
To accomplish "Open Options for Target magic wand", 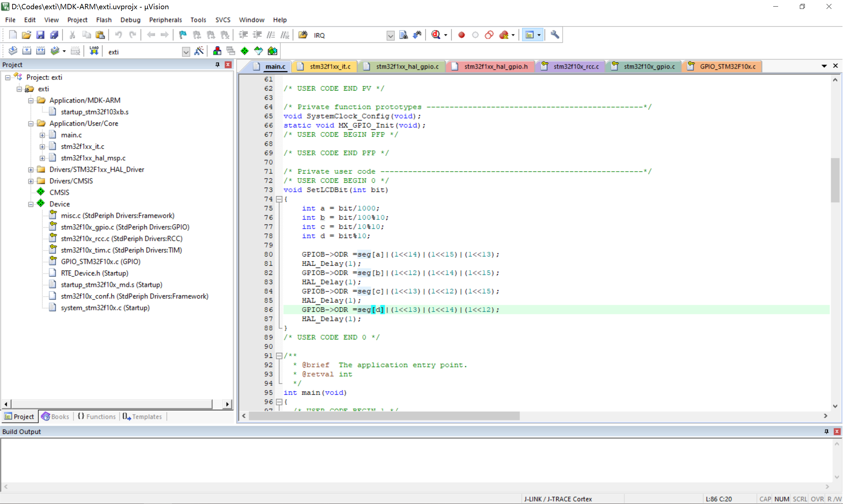I will point(199,51).
